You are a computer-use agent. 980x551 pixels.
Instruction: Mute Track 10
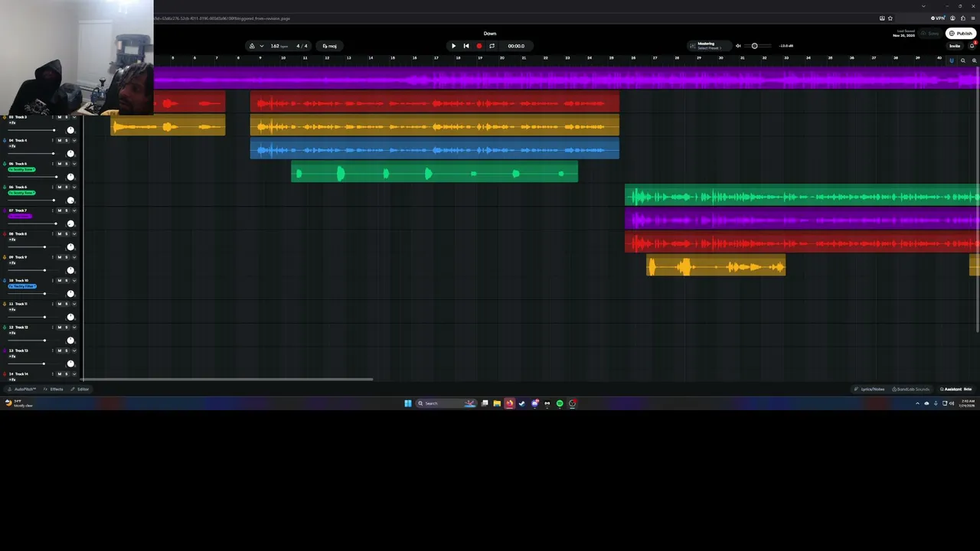(60, 281)
